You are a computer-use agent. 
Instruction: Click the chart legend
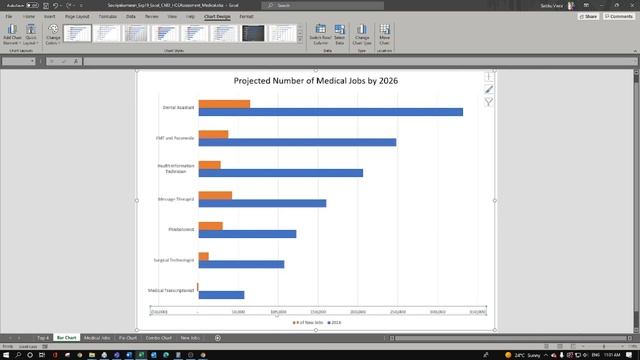316,322
